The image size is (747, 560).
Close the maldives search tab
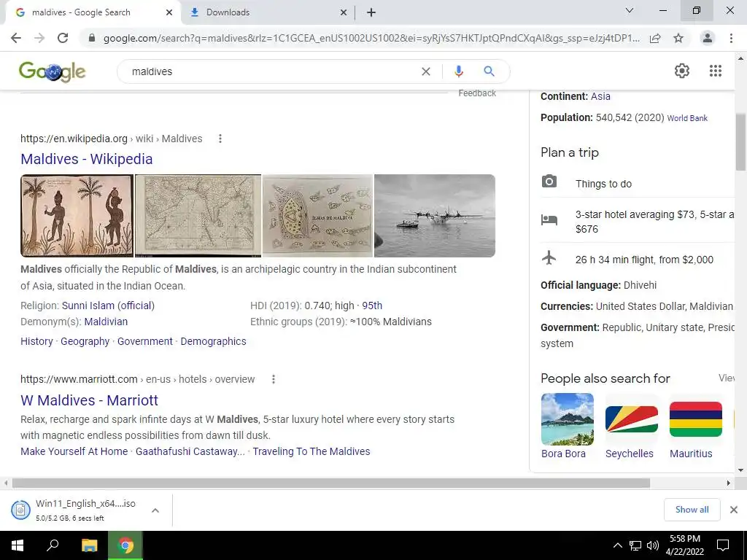[x=169, y=12]
